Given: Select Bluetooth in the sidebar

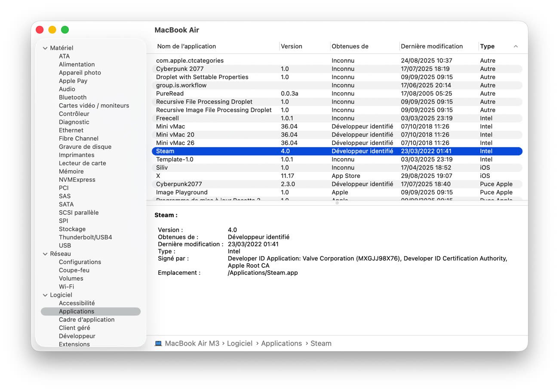Looking at the screenshot, I should point(73,97).
